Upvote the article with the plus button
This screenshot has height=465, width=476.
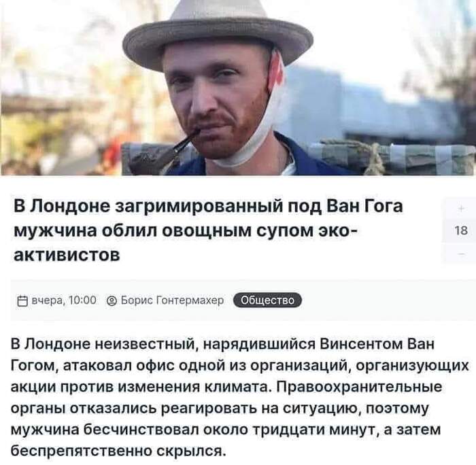(461, 209)
